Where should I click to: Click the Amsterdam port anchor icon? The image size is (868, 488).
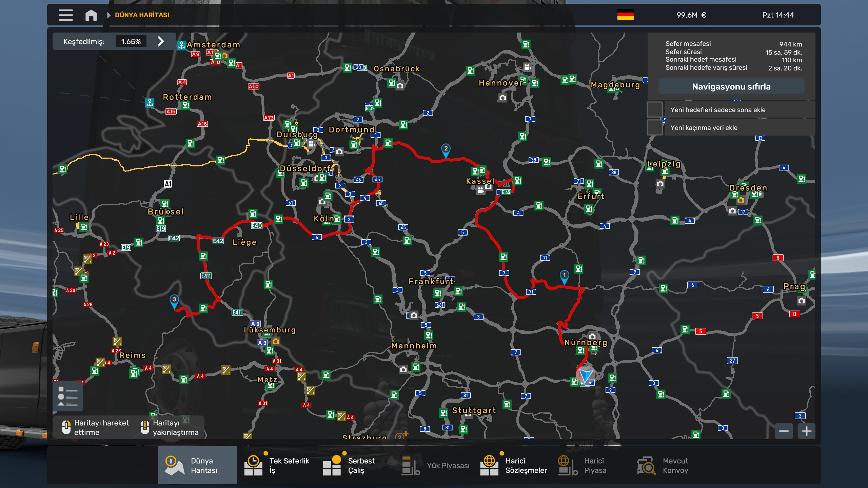(181, 45)
